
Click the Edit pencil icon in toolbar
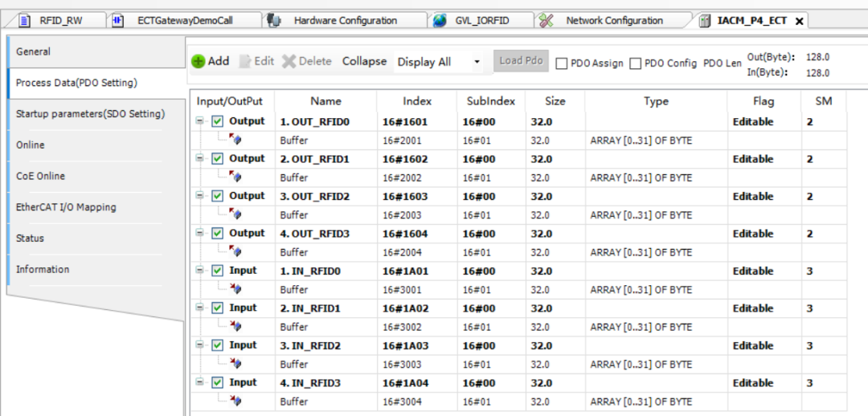point(245,62)
